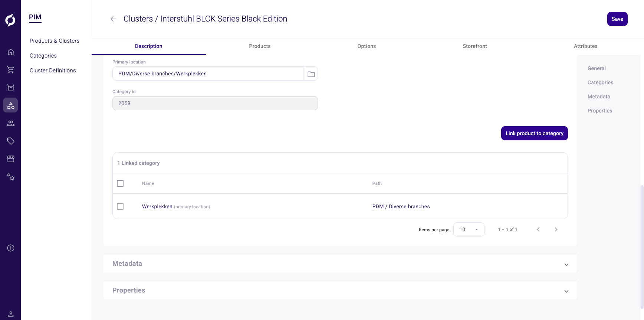Switch to the Products tab
644x320 pixels.
[260, 46]
